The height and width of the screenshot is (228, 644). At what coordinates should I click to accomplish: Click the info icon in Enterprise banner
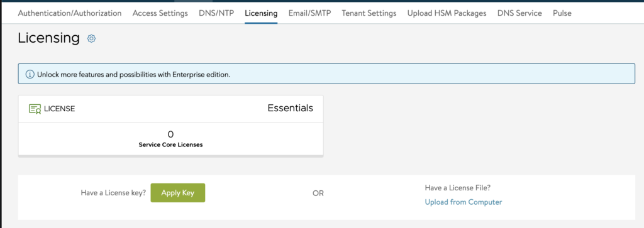pos(30,75)
